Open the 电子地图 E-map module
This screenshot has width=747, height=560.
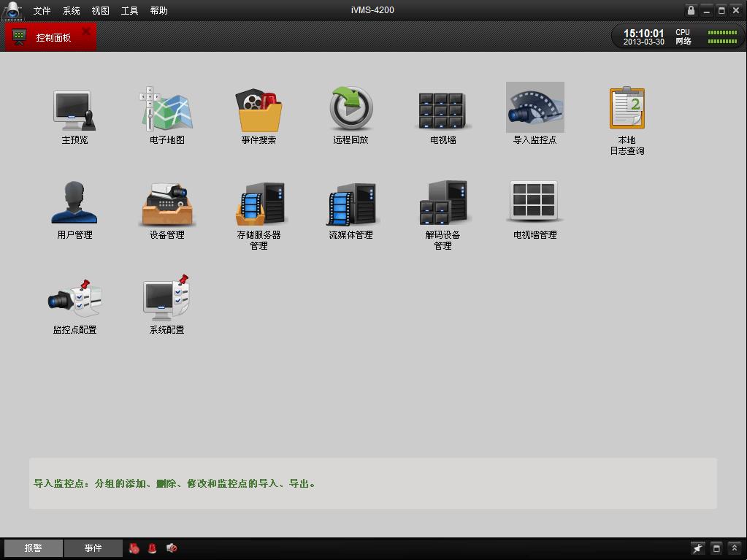(x=166, y=110)
